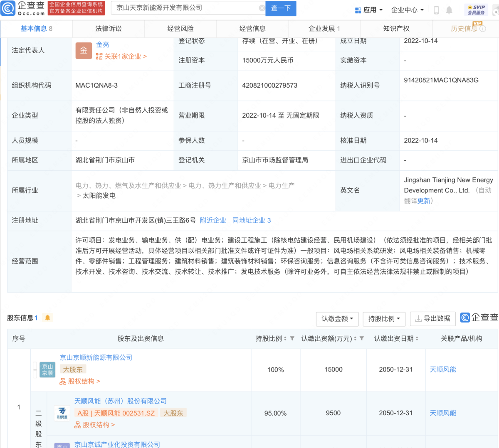Image resolution: width=499 pixels, height=448 pixels.
Task: Click 京山市市场监督管理局 registration authority
Action: tap(275, 160)
